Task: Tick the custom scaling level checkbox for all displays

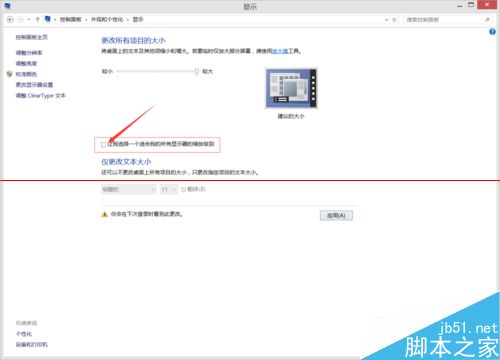Action: pyautogui.click(x=103, y=145)
